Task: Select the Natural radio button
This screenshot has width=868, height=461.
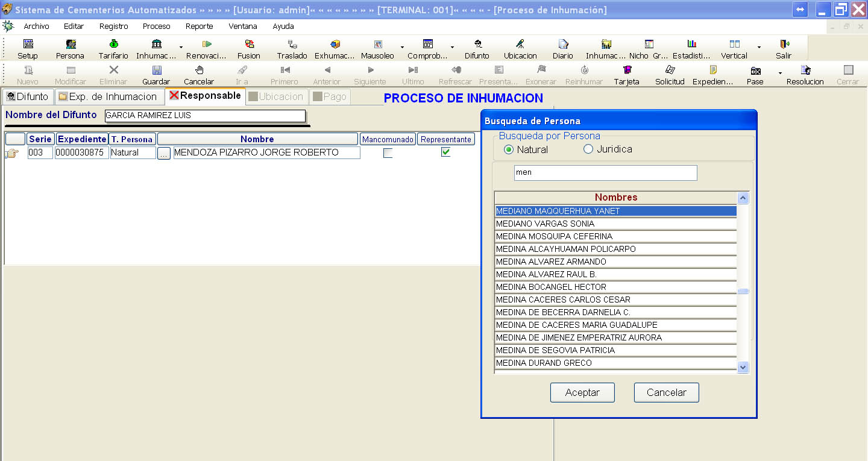Action: [509, 149]
